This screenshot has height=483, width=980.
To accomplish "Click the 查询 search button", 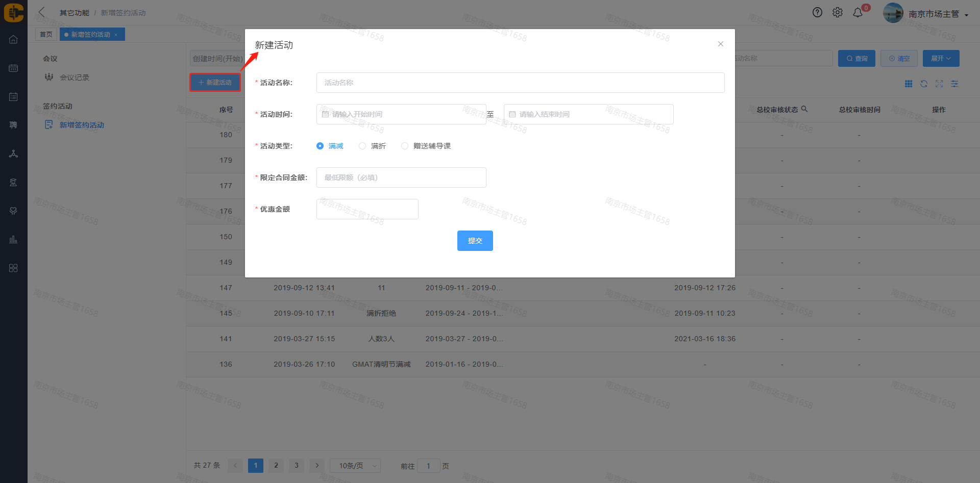I will click(x=856, y=59).
